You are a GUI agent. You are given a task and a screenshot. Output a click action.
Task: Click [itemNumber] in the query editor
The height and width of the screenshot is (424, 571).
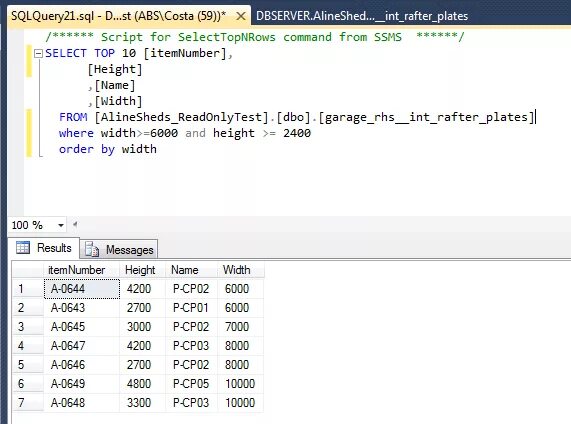(x=185, y=53)
